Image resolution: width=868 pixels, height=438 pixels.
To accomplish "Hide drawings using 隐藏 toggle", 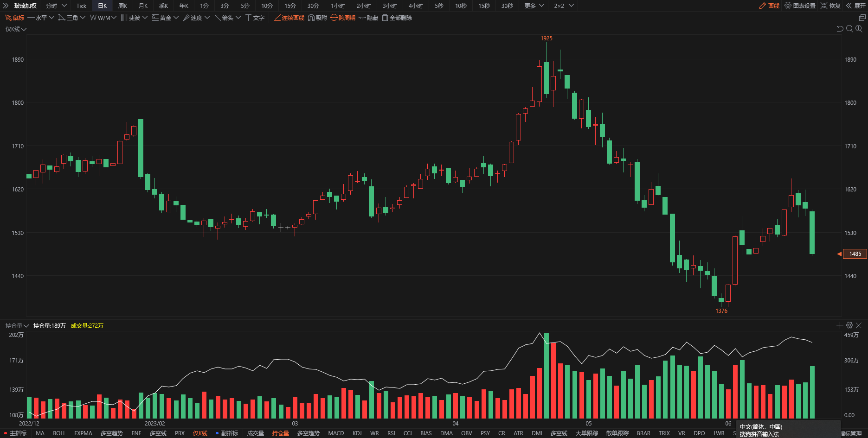I will 368,18.
